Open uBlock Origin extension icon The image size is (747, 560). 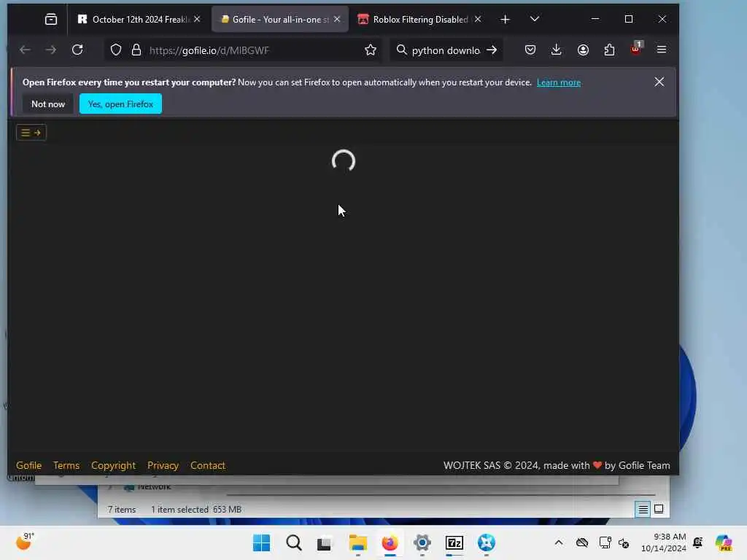pos(636,49)
